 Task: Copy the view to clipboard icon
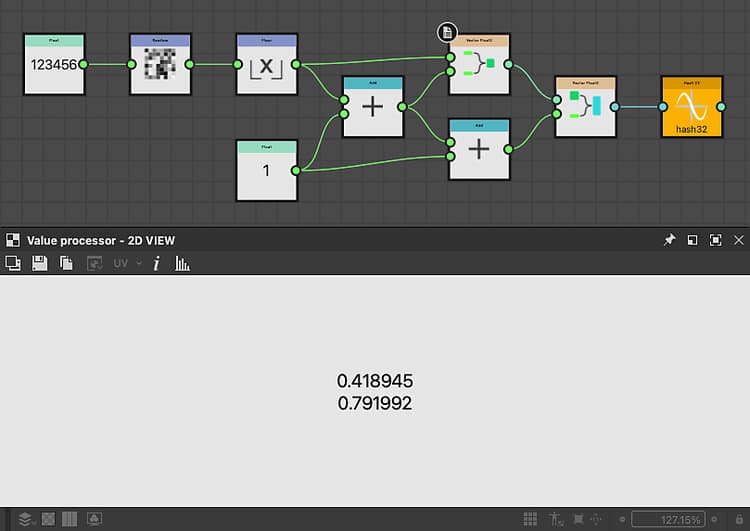click(x=66, y=263)
